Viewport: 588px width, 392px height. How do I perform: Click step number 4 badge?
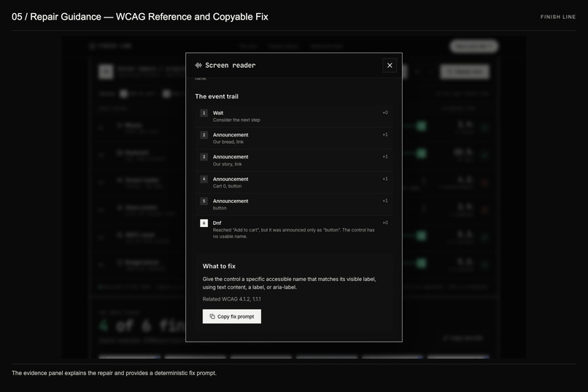204,179
